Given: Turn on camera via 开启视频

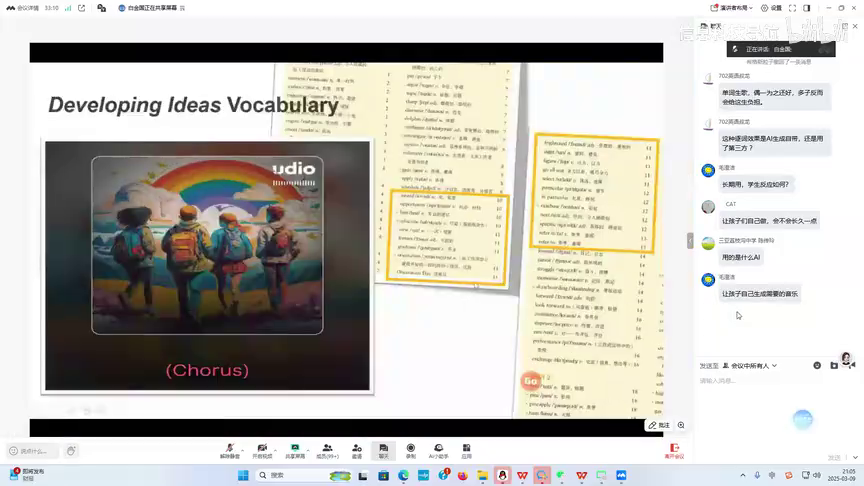Looking at the screenshot, I should [262, 450].
